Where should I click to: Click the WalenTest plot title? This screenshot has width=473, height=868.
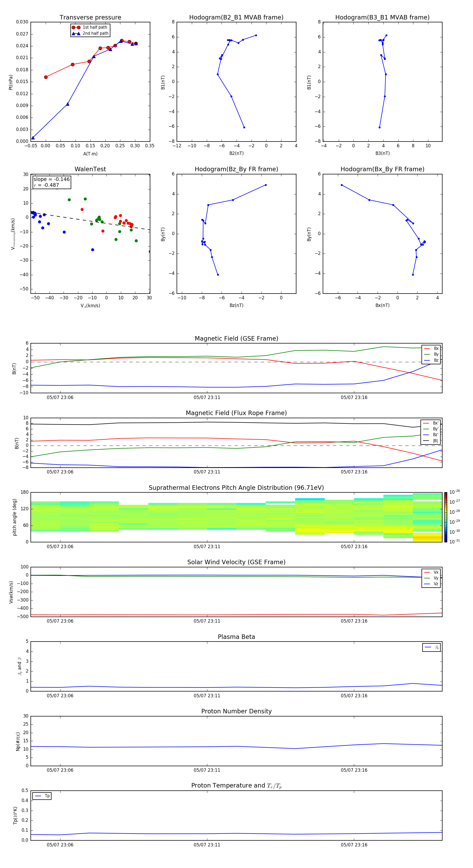(x=90, y=169)
